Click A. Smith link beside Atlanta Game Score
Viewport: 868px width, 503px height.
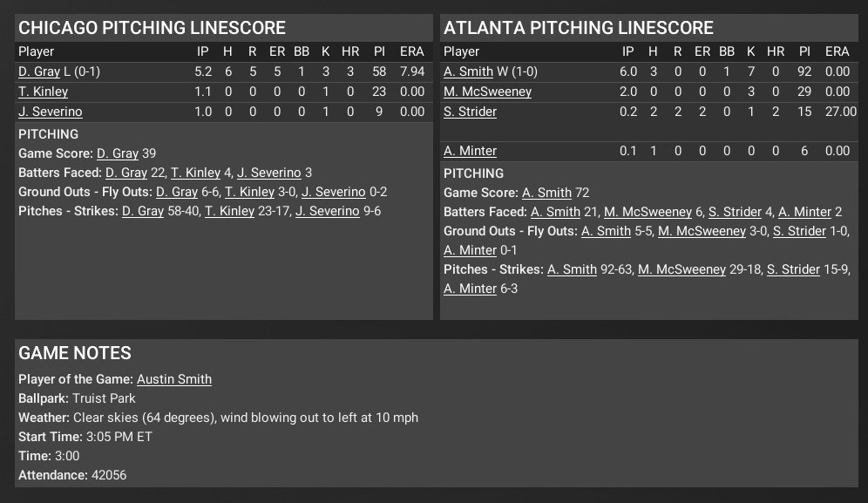(x=546, y=193)
